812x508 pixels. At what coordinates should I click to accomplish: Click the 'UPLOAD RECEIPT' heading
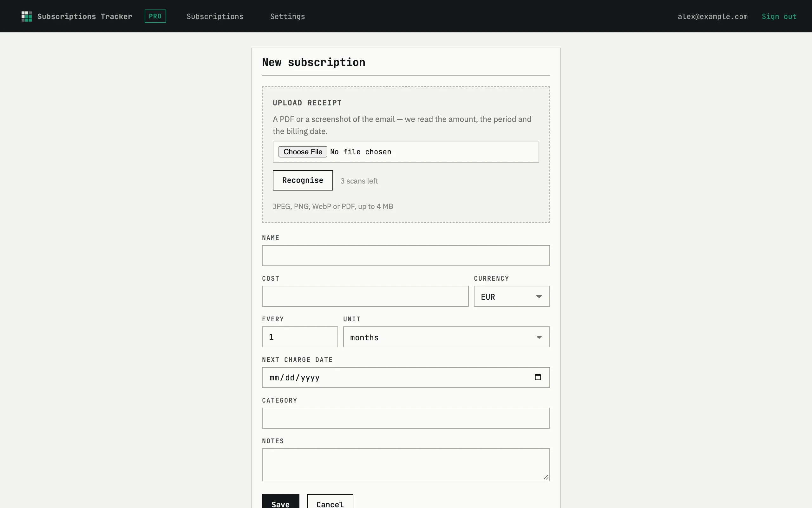[x=307, y=103]
